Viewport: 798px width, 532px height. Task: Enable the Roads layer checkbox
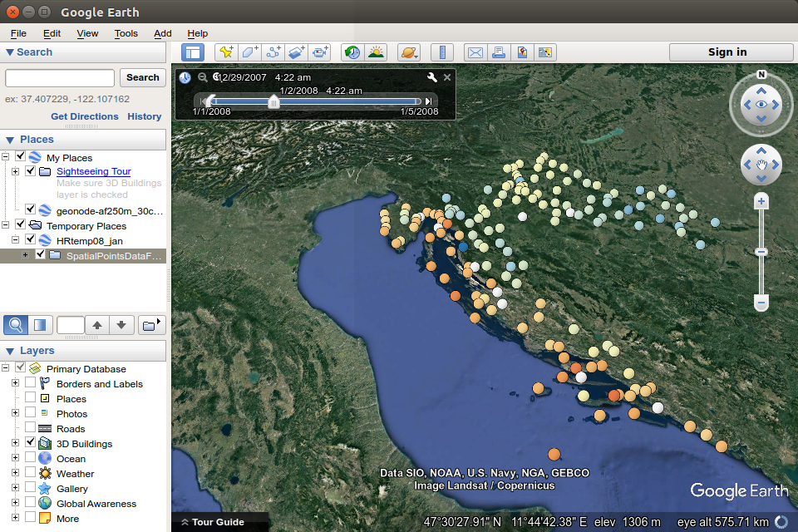[x=31, y=428]
